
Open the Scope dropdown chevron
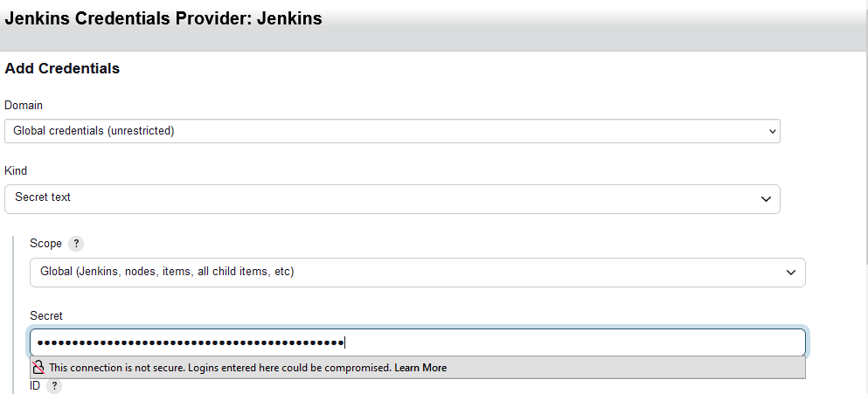point(791,273)
